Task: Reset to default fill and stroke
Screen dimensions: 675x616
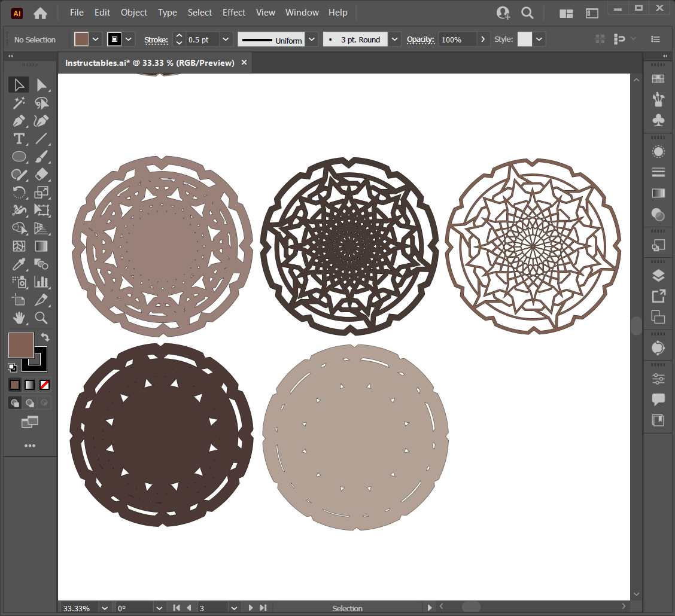Action: 12,367
